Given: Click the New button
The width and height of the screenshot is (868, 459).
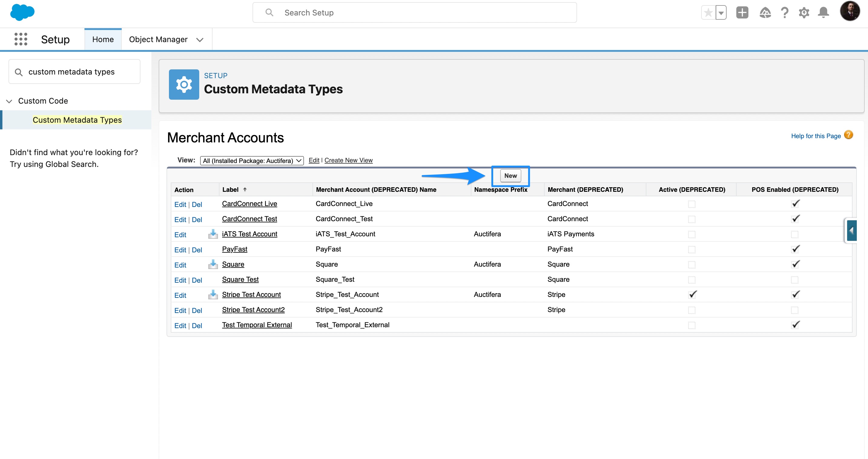Looking at the screenshot, I should [510, 176].
